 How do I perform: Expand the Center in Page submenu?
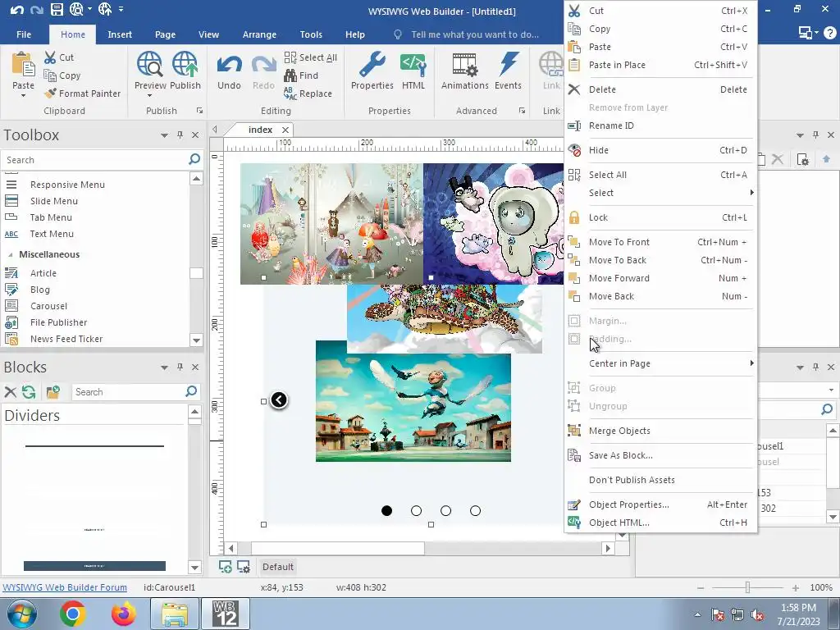pos(660,363)
